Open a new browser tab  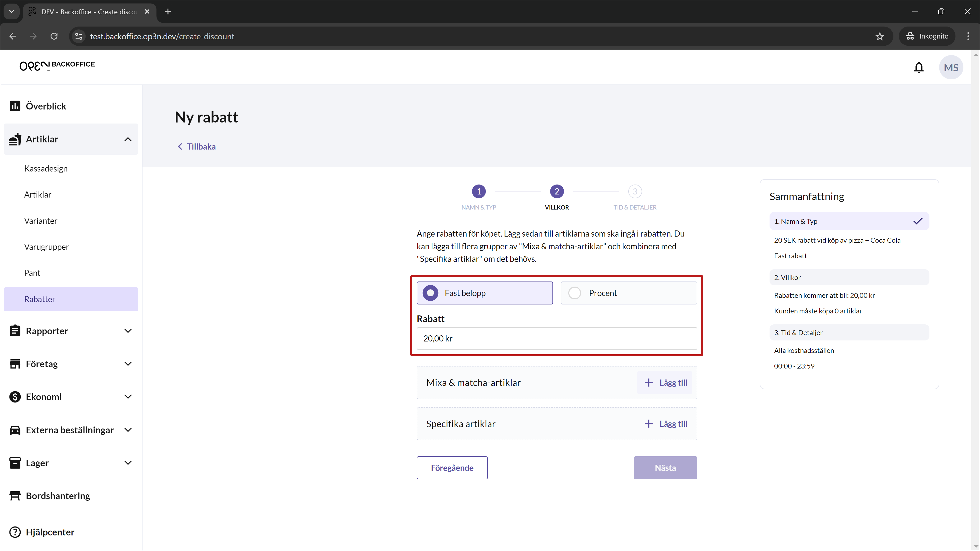click(x=168, y=11)
